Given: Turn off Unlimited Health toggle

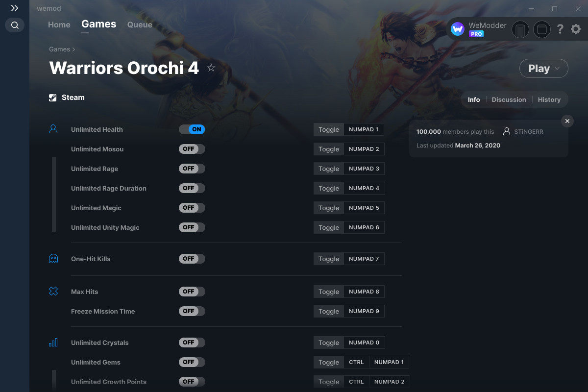Looking at the screenshot, I should [x=192, y=129].
